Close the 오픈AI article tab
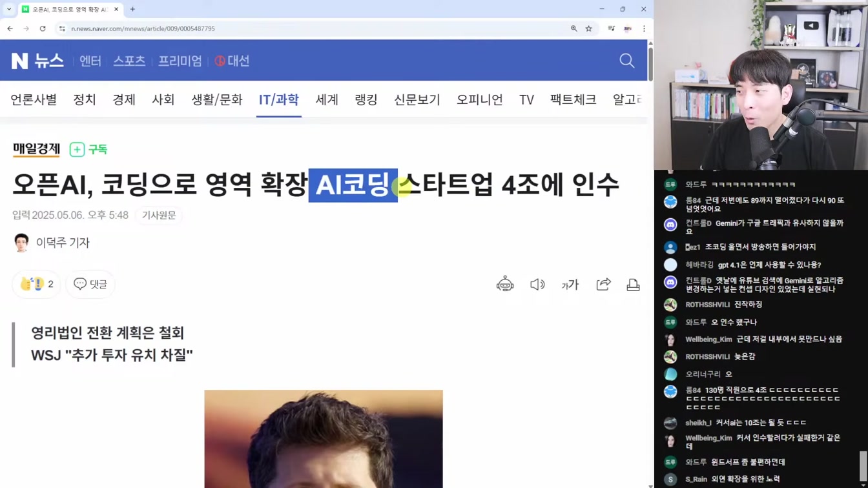 pyautogui.click(x=116, y=9)
